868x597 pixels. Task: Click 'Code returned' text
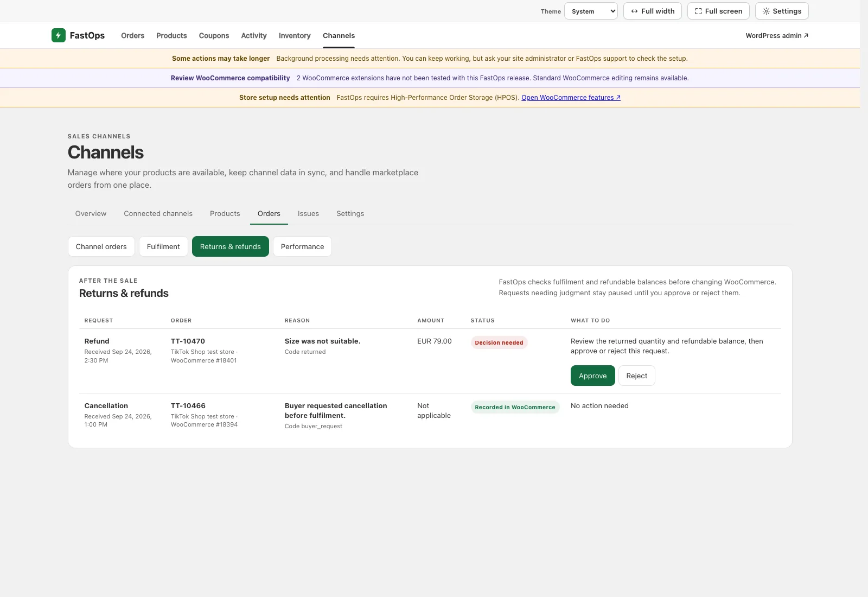tap(305, 352)
